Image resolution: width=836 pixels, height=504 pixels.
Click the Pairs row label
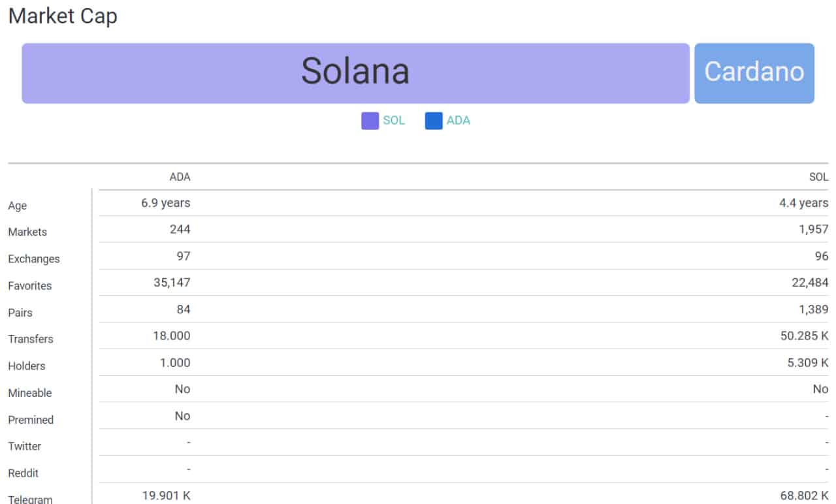tap(20, 312)
